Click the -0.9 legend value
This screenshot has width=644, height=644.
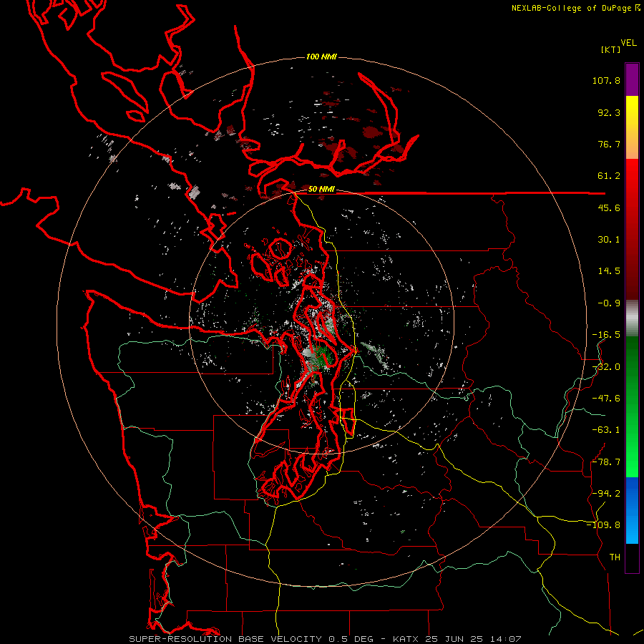point(609,303)
